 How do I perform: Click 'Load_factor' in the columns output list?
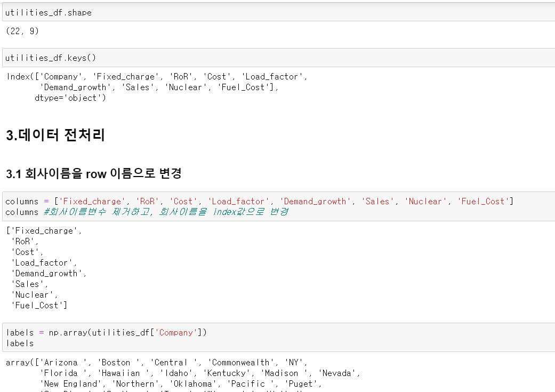click(44, 263)
